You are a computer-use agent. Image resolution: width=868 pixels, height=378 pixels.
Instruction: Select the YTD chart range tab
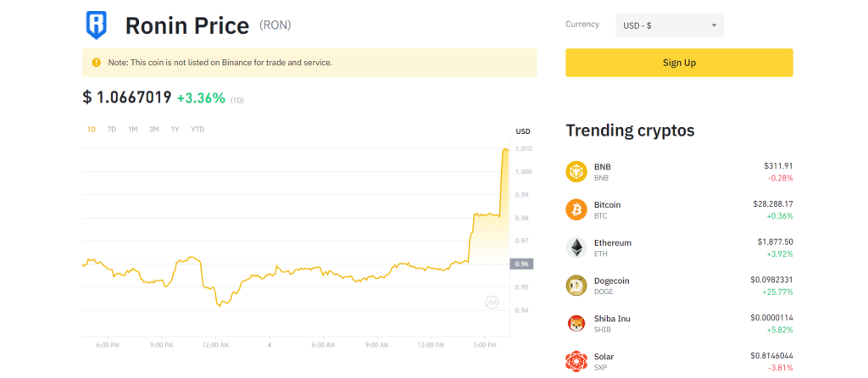point(198,130)
